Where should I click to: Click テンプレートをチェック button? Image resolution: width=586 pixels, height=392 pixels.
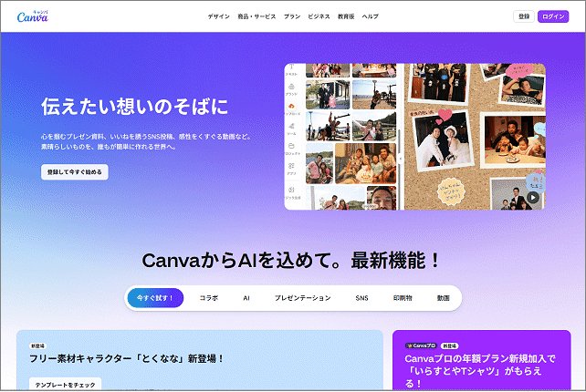65,384
